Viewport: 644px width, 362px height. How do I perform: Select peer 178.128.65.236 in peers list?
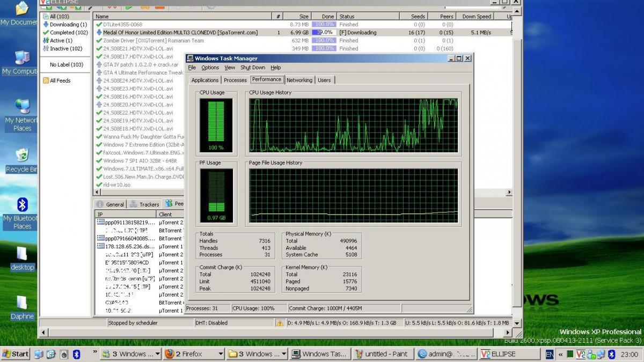click(130, 247)
